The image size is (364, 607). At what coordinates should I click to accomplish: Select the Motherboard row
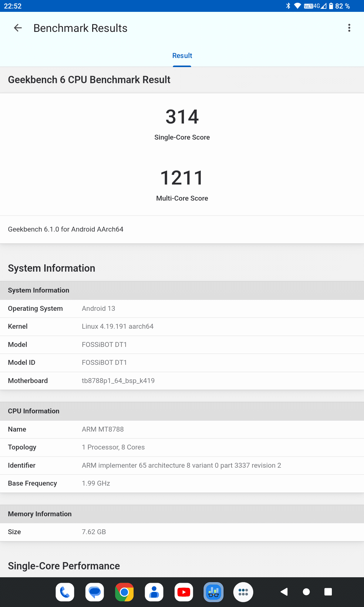tap(182, 381)
